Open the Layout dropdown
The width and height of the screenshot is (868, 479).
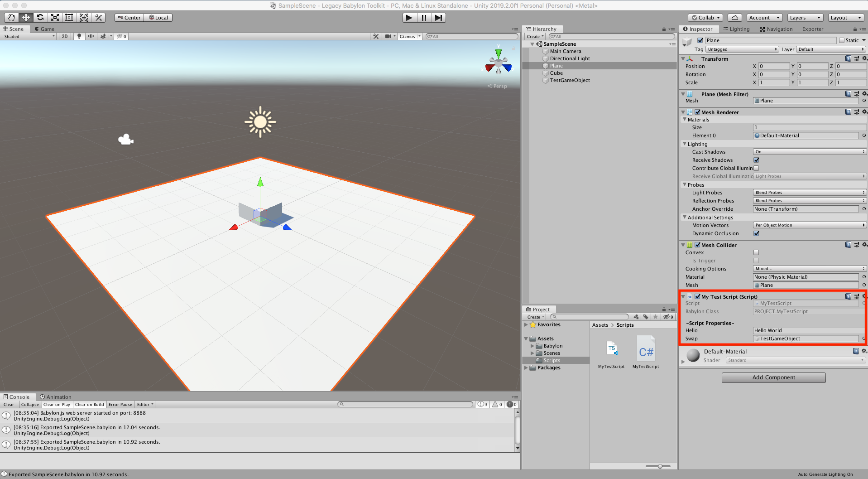click(846, 18)
